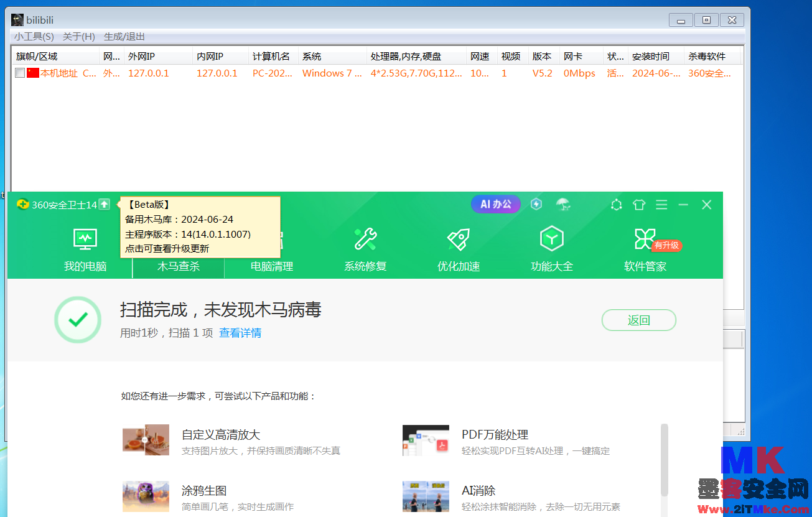Sort by the 网卡 column header
Image resolution: width=812 pixels, height=517 pixels.
581,57
